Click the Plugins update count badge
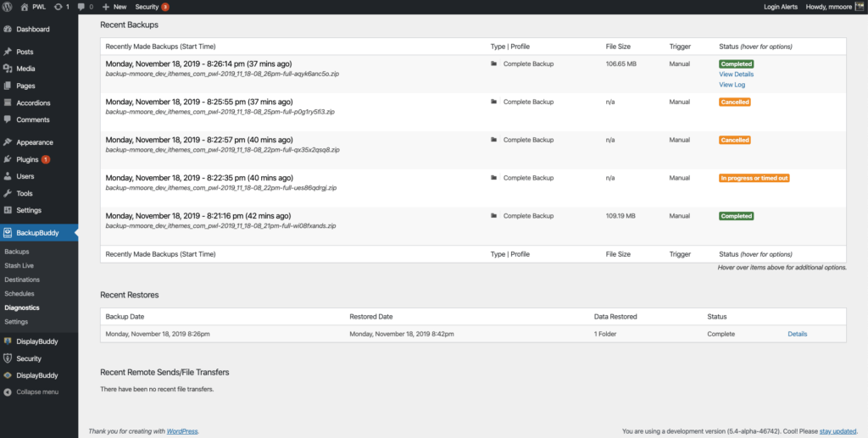Image resolution: width=868 pixels, height=438 pixels. coord(46,159)
